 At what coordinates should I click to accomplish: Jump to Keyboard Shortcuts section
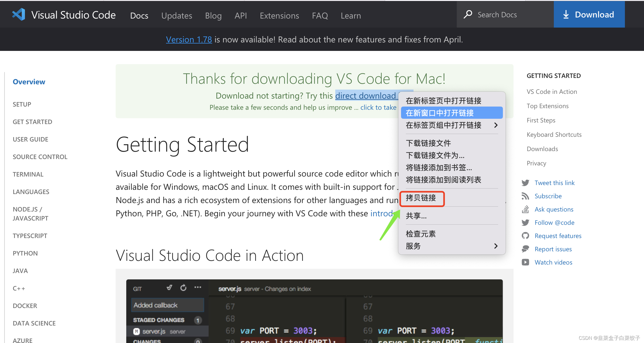pyautogui.click(x=554, y=134)
